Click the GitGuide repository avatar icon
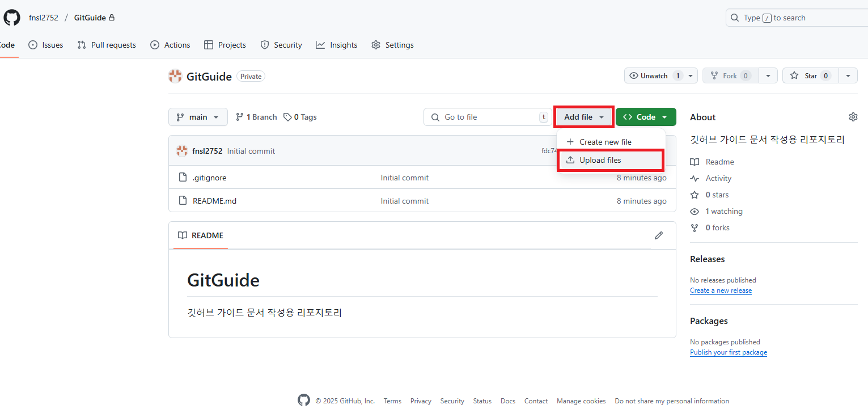Image resolution: width=868 pixels, height=413 pixels. pyautogui.click(x=175, y=76)
